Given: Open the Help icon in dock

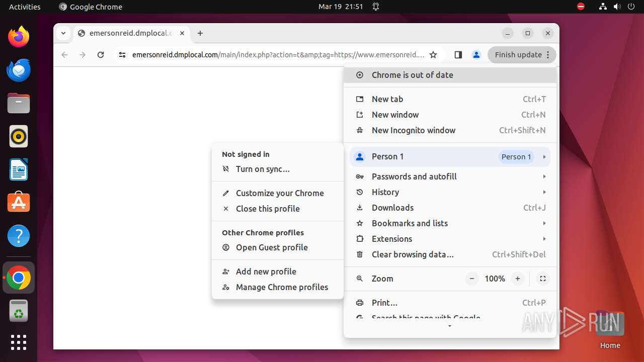Looking at the screenshot, I should 19,236.
